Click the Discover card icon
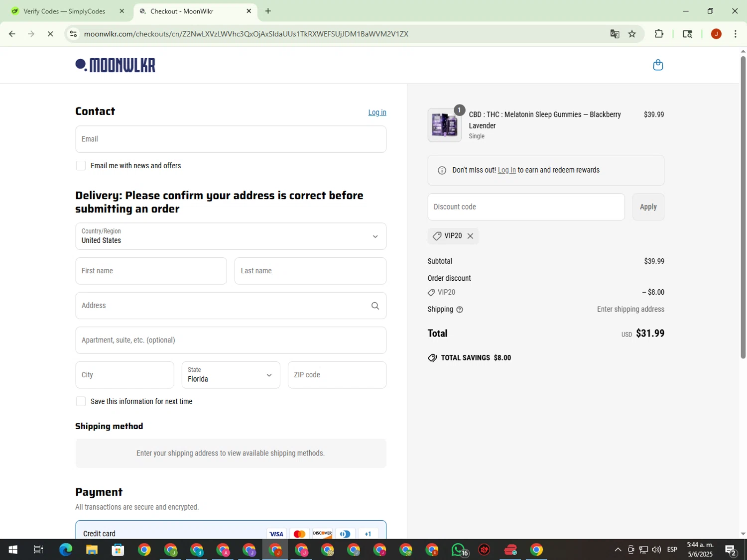The height and width of the screenshot is (560, 747). click(x=322, y=534)
